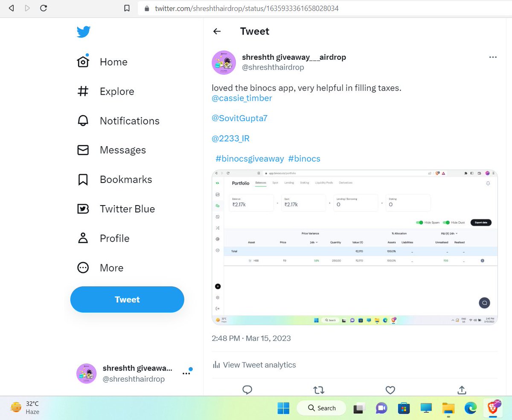Click the browser forward button
The height and width of the screenshot is (420, 512).
coord(28,8)
